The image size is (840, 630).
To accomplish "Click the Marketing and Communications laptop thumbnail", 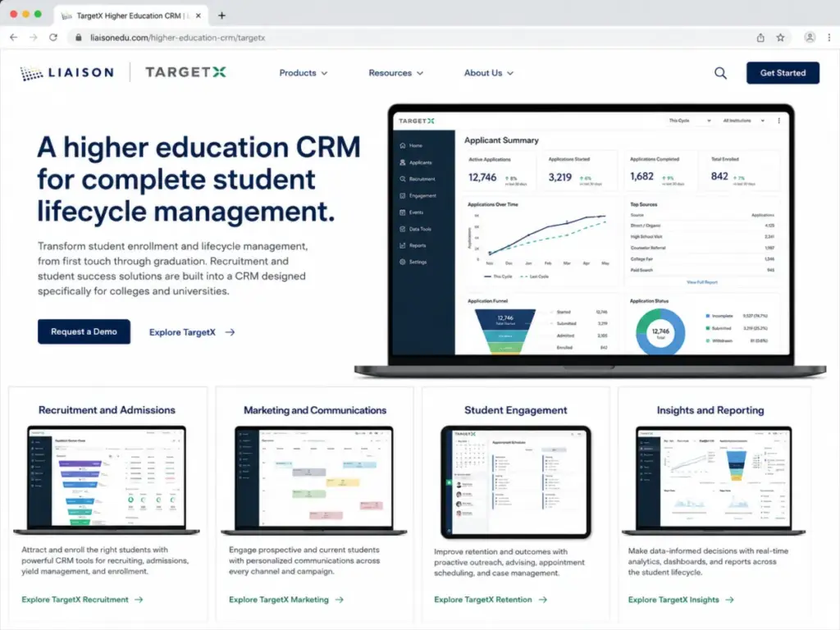I will 314,480.
